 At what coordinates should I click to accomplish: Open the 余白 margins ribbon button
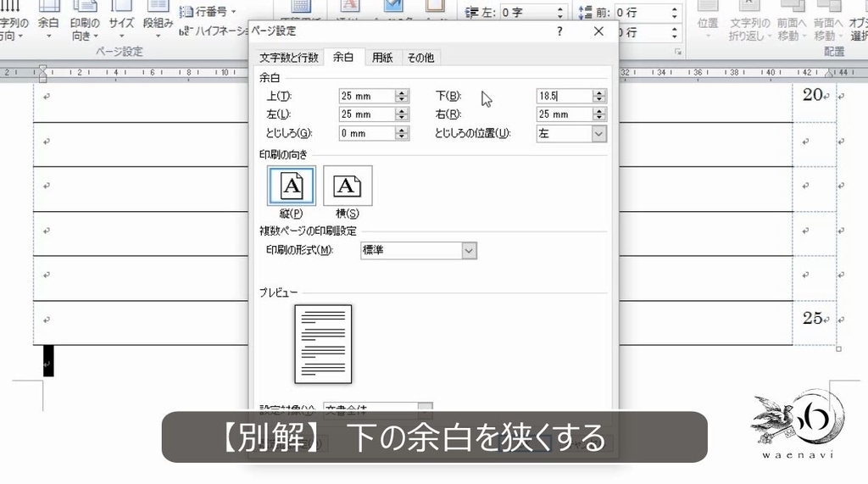(x=48, y=21)
